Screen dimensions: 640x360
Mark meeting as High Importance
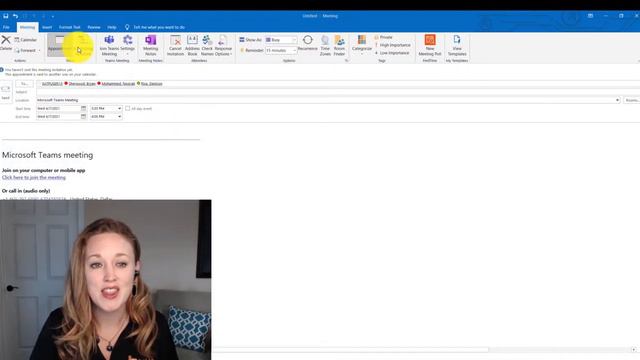pos(392,45)
